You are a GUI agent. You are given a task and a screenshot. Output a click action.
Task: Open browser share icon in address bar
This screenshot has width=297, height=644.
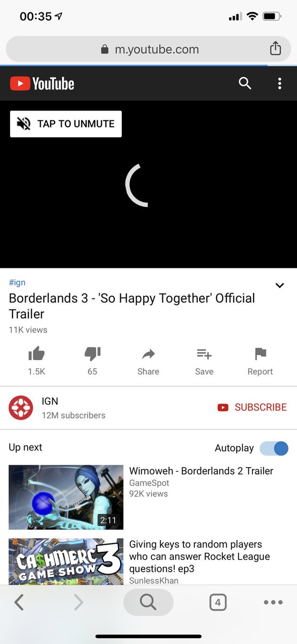tap(275, 49)
